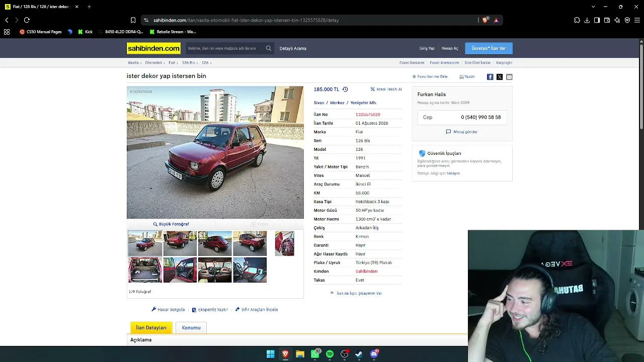Share the listing on X
The height and width of the screenshot is (362, 644).
pyautogui.click(x=500, y=77)
